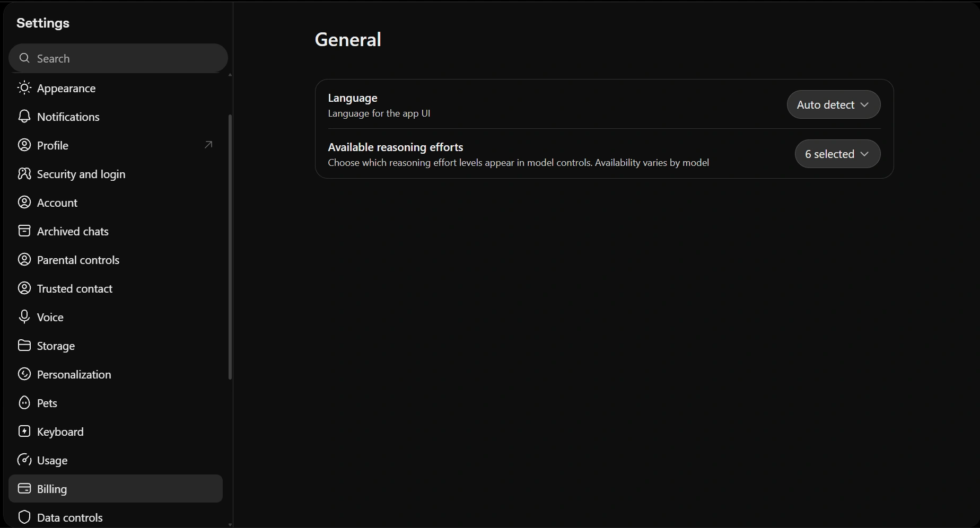Switch to the Billing section
Viewport: 980px width, 528px height.
click(x=116, y=489)
